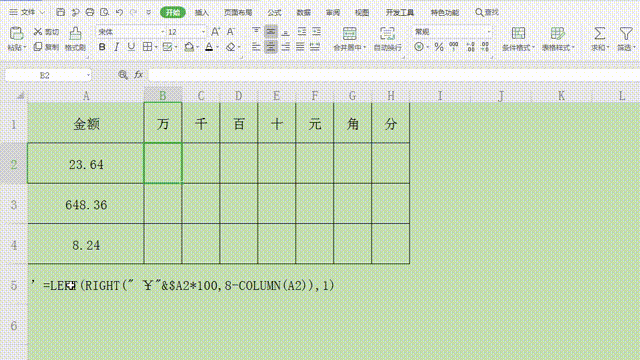This screenshot has width=640, height=360.
Task: Click the Conditional Formatting (条件格式) icon
Action: point(518,33)
